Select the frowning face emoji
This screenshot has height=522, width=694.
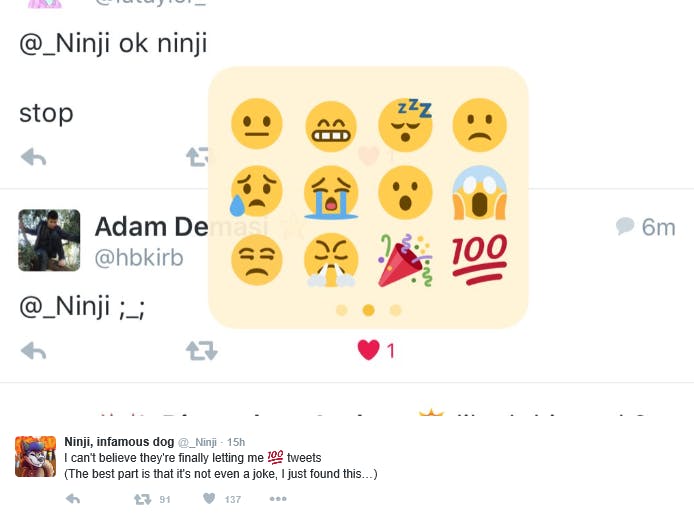(480, 125)
